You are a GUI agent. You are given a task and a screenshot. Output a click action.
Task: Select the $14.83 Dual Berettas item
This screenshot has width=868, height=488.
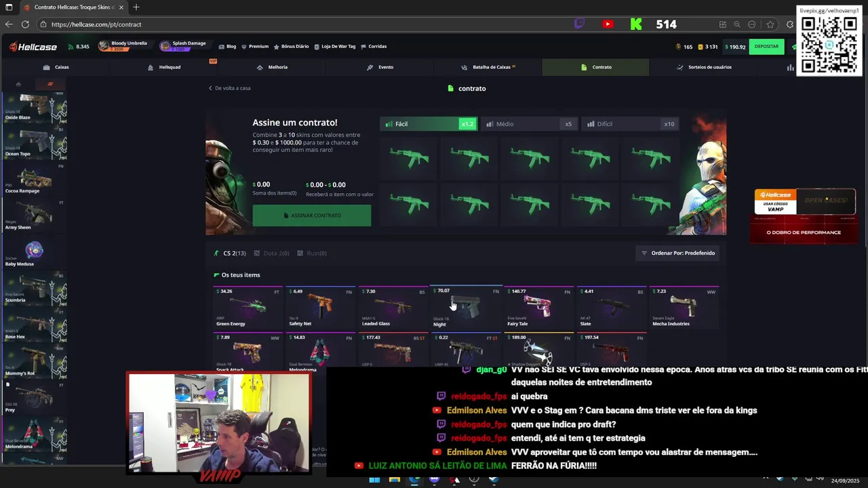tap(321, 351)
